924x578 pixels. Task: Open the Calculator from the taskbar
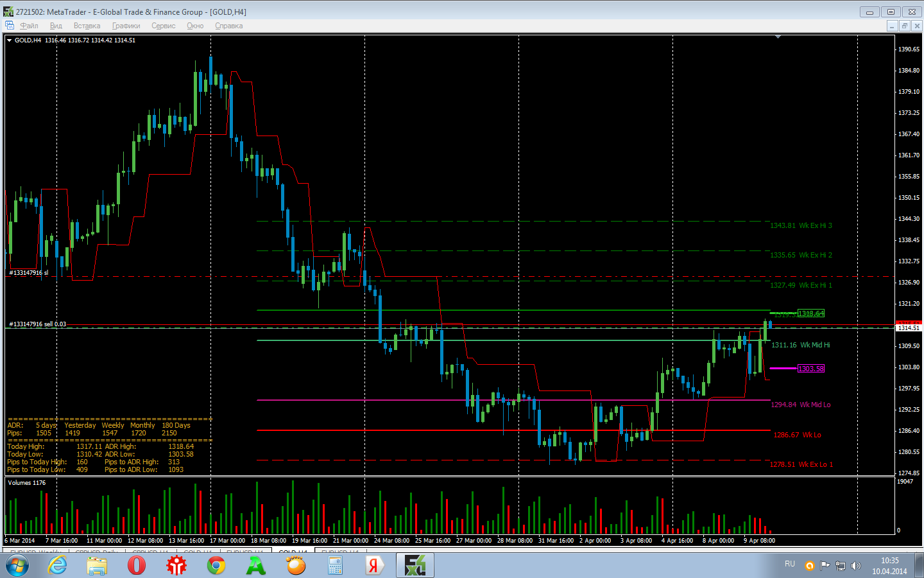click(336, 566)
